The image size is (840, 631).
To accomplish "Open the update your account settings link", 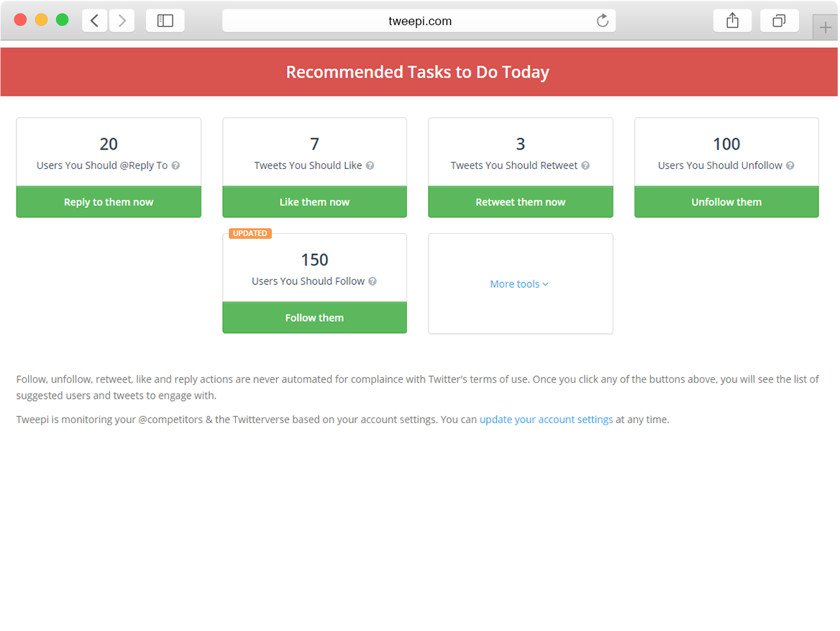I will click(546, 419).
